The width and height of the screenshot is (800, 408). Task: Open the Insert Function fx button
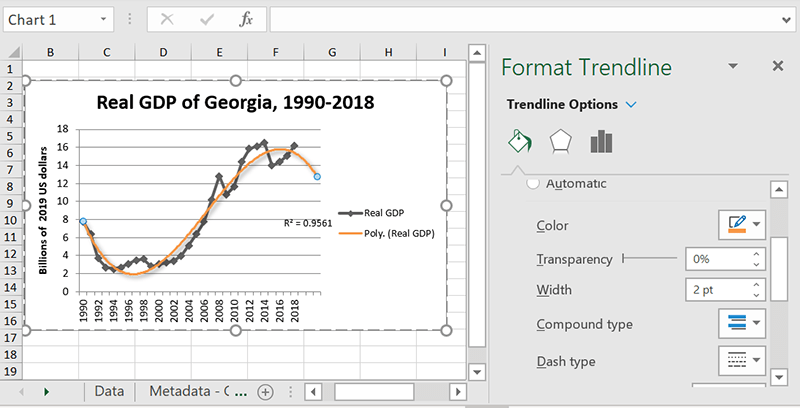point(246,19)
